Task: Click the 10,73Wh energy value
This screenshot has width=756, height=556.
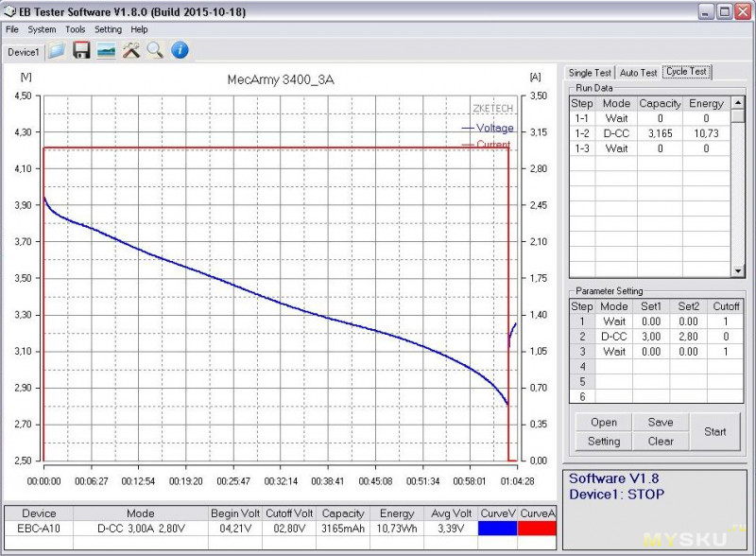Action: (397, 529)
